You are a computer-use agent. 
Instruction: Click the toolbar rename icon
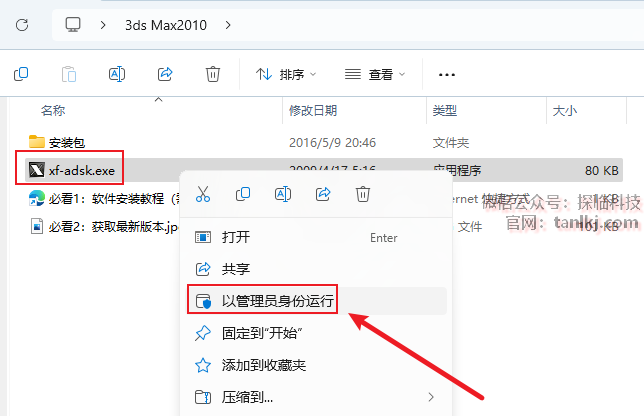click(x=117, y=74)
